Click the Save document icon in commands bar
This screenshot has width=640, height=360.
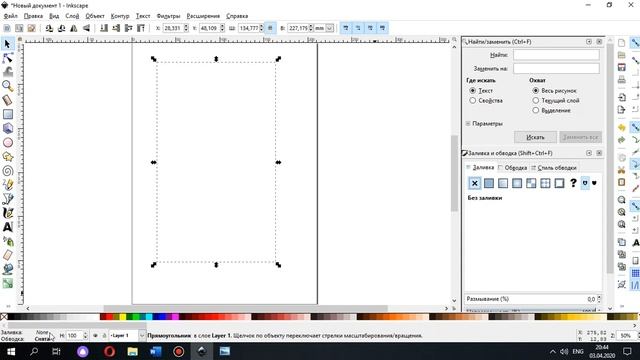pos(622,67)
